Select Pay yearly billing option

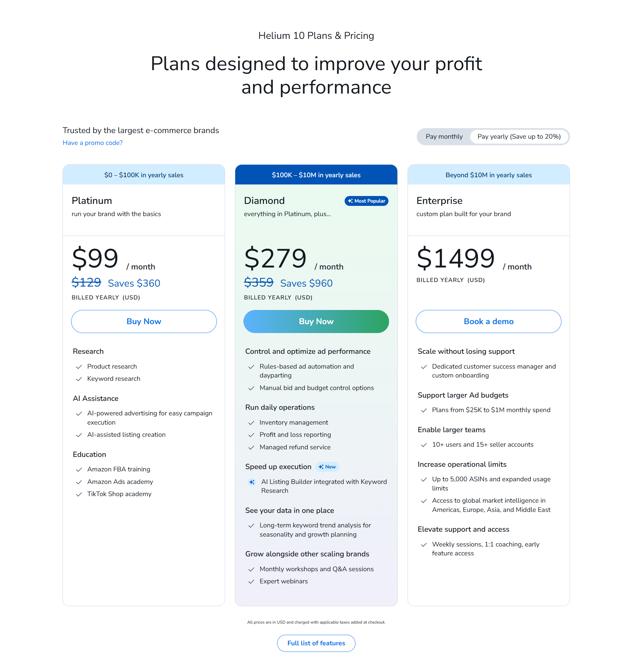[x=519, y=137]
